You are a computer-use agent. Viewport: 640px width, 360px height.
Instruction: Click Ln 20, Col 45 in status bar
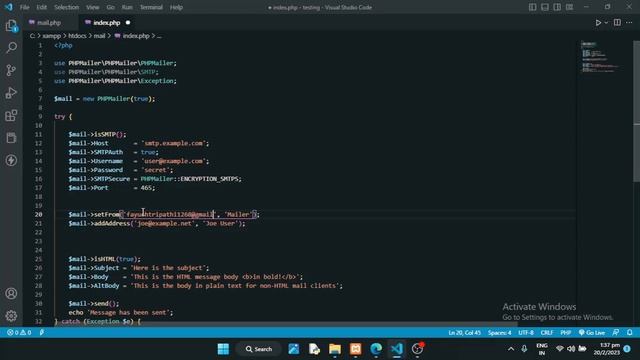click(464, 333)
